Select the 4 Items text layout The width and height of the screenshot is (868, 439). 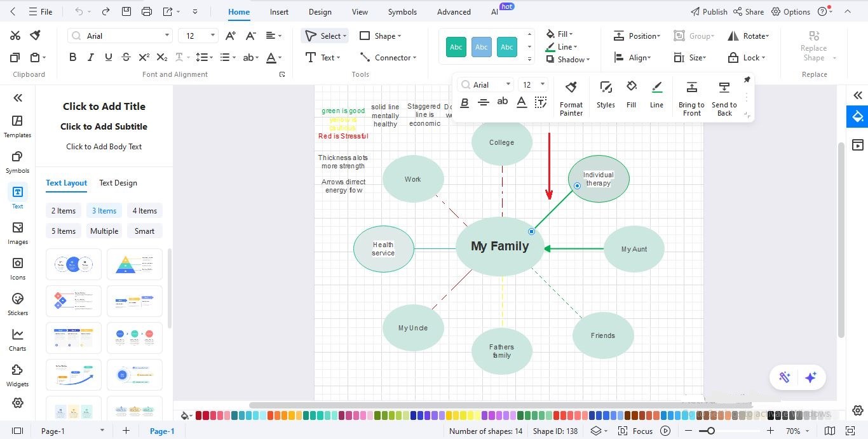[144, 210]
